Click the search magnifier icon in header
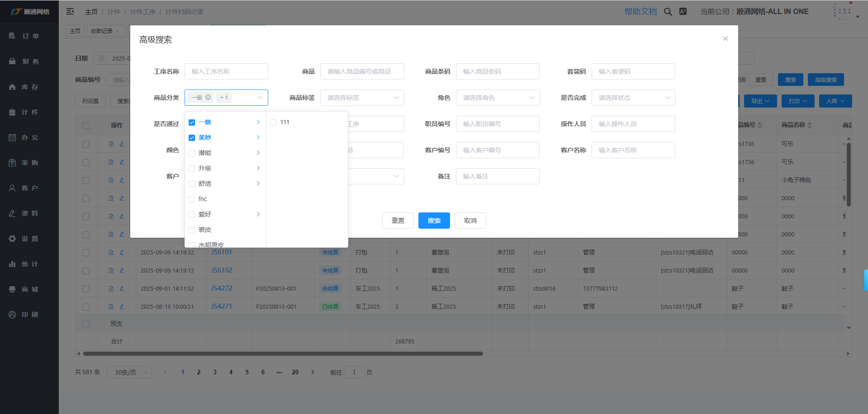Viewport: 868px width, 414px height. click(x=668, y=12)
